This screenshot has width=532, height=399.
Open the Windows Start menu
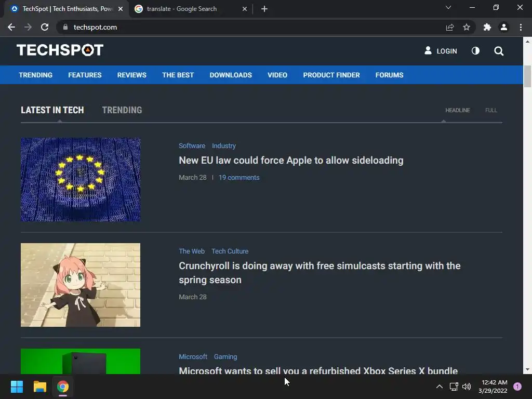pyautogui.click(x=17, y=387)
